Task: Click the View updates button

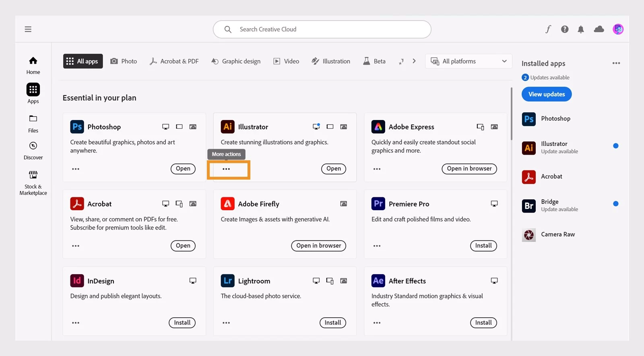Action: [547, 94]
